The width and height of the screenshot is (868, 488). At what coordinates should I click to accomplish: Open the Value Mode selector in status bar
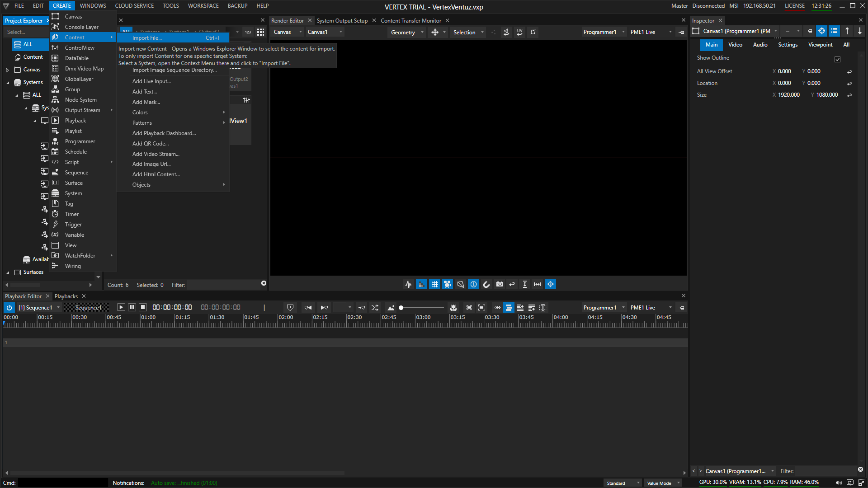[x=663, y=483]
